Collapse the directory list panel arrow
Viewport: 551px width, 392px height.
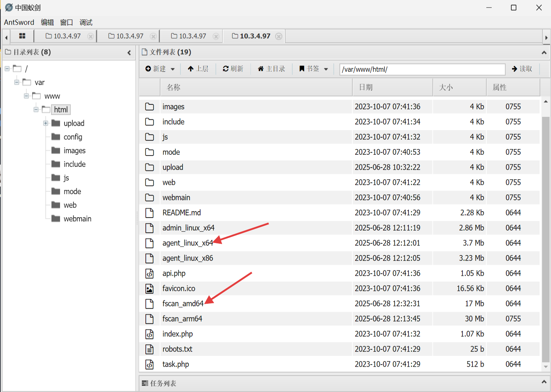coord(129,53)
